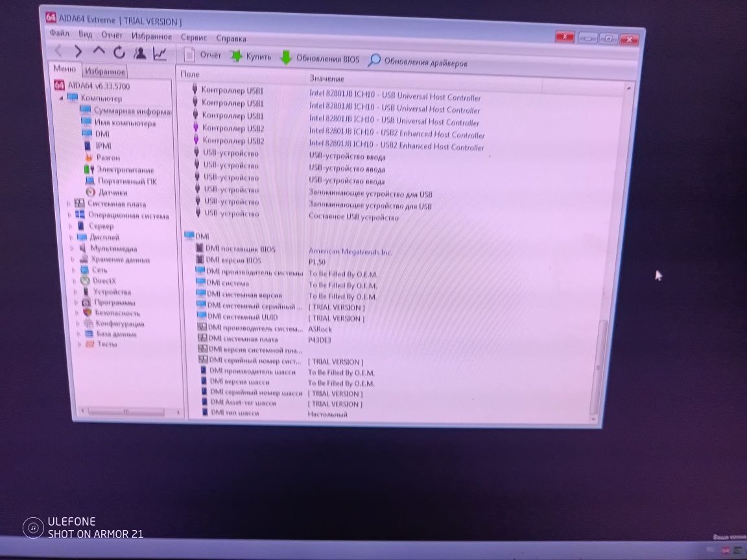The height and width of the screenshot is (560, 747).
Task: Click the scroll up arrow of the details pane
Action: tap(628, 88)
